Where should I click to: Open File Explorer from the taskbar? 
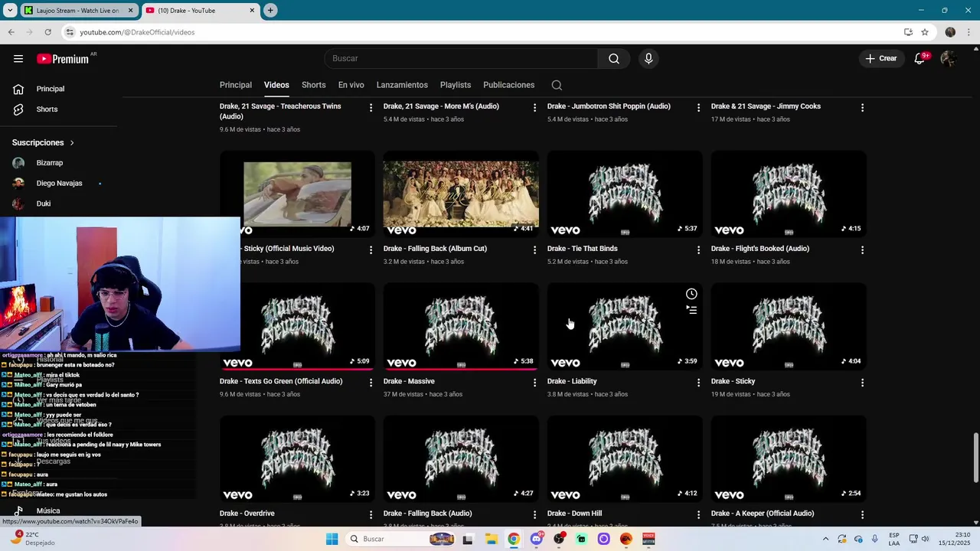491,539
